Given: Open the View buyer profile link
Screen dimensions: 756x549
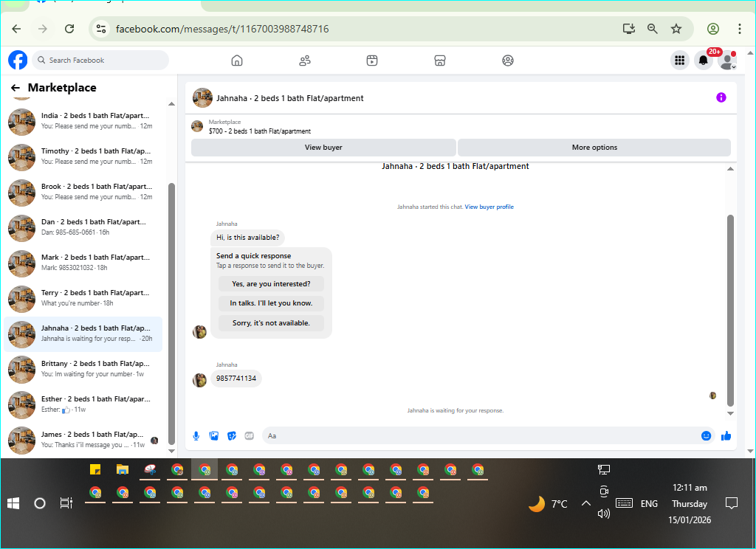Looking at the screenshot, I should point(489,207).
